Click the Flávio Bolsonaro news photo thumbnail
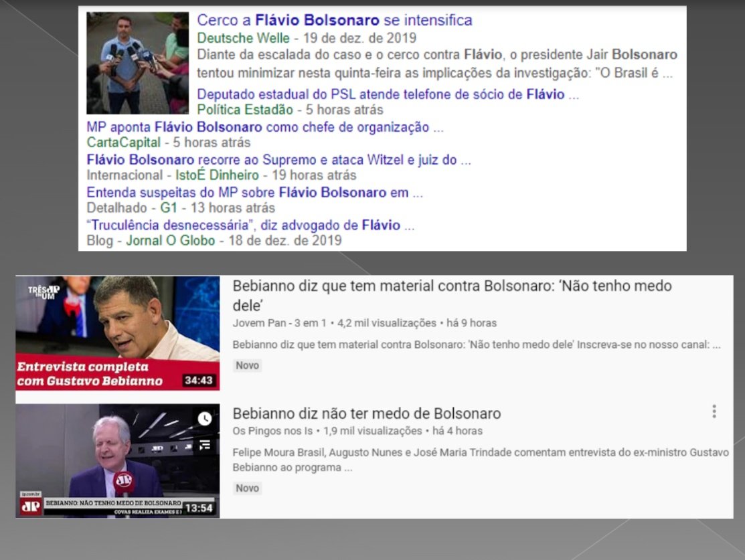This screenshot has width=745, height=560. [x=137, y=63]
